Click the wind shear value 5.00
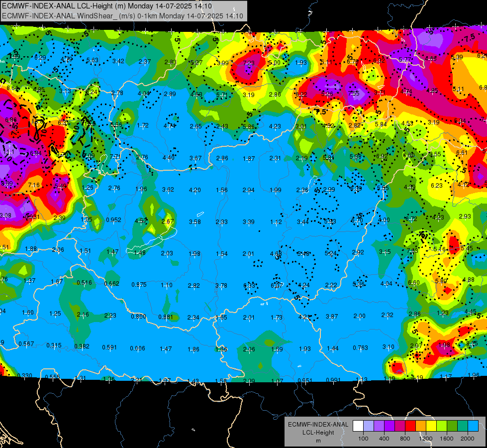This screenshot has height=448, width=487. pyautogui.click(x=274, y=63)
